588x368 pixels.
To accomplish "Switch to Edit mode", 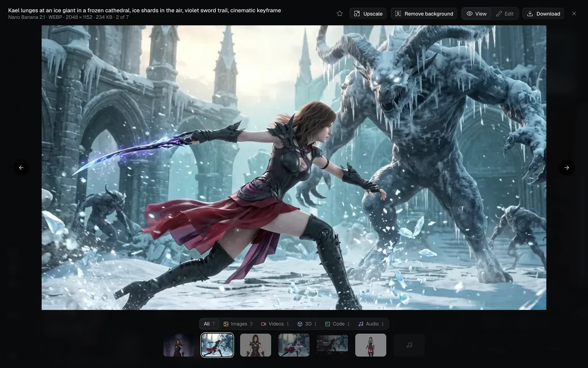I will click(x=505, y=14).
